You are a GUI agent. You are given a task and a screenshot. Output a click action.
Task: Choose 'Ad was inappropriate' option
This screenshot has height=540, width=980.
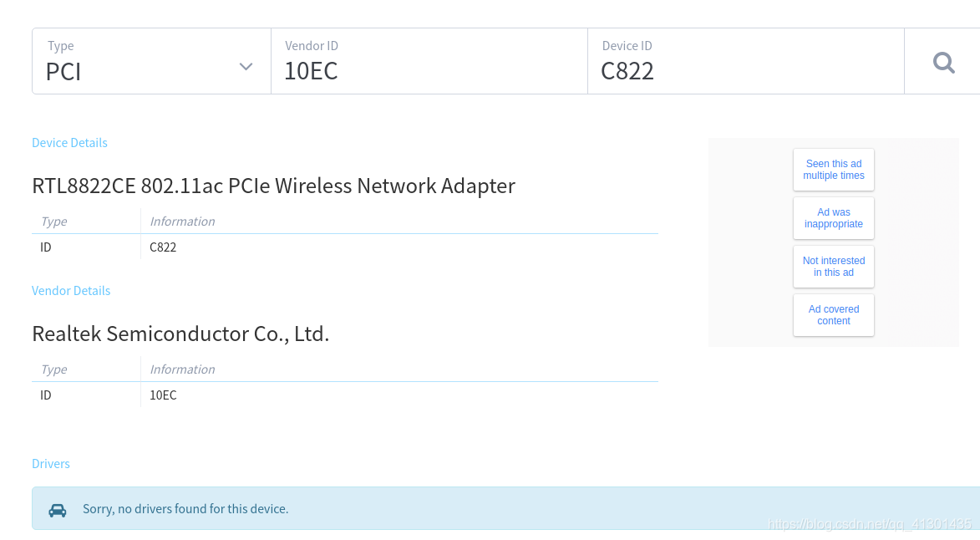click(834, 218)
